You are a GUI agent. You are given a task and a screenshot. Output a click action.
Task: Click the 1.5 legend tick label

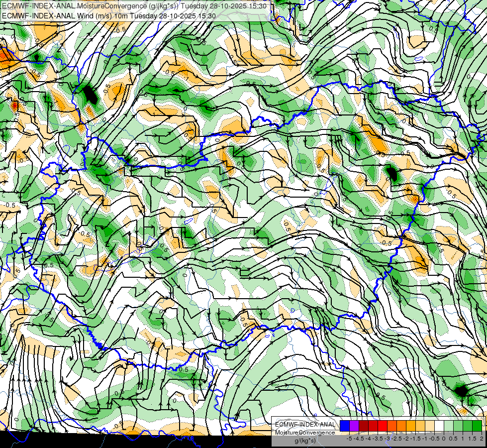[x=472, y=439]
